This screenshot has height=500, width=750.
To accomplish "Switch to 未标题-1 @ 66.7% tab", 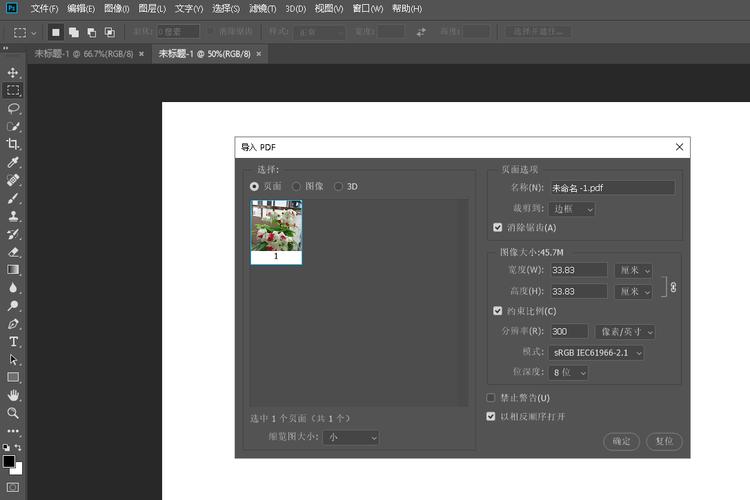I will pyautogui.click(x=83, y=54).
